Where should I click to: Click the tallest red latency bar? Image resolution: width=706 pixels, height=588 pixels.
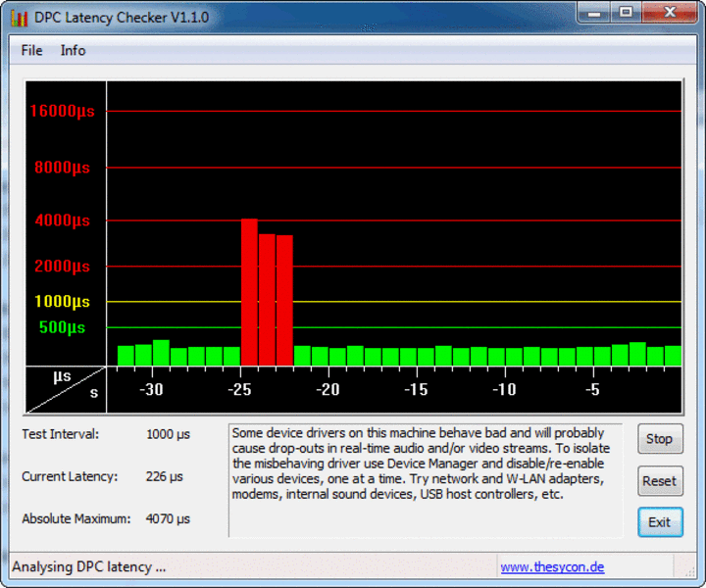(x=249, y=292)
